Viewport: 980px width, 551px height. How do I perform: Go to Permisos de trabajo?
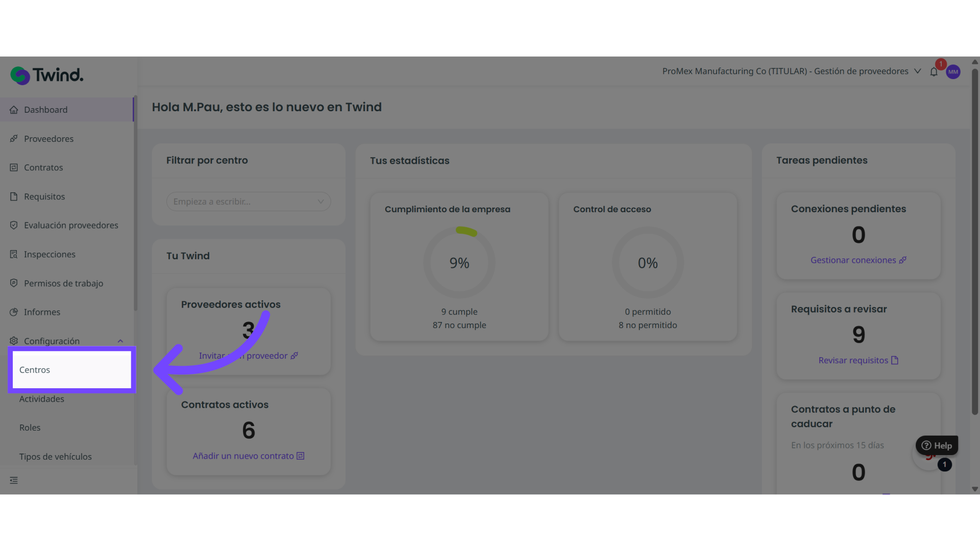pyautogui.click(x=63, y=283)
